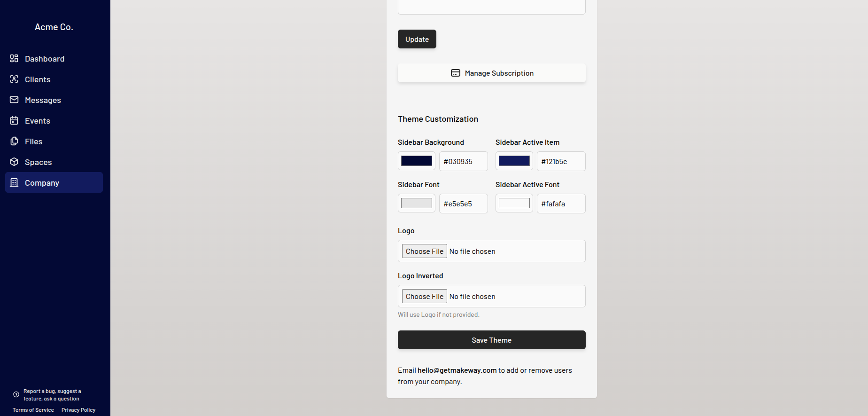Click the Spaces cube icon

point(14,162)
